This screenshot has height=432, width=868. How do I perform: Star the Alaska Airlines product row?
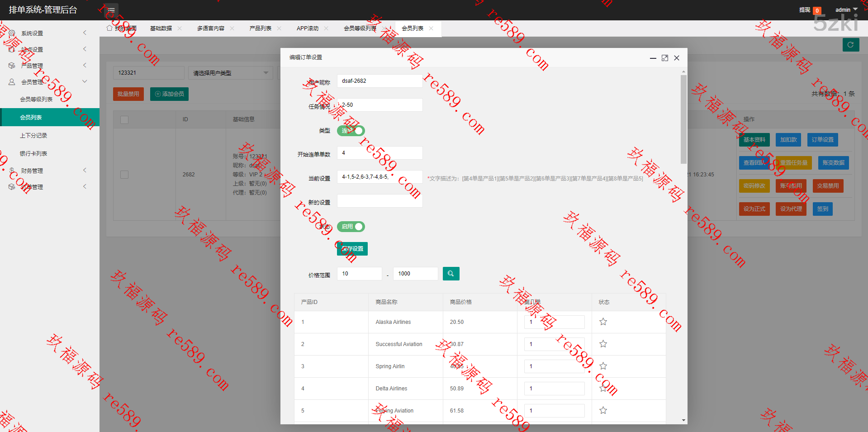603,322
